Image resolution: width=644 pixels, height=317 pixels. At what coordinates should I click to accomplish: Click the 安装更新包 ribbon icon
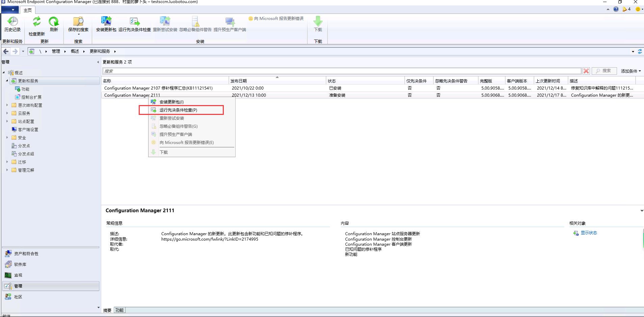(x=106, y=24)
